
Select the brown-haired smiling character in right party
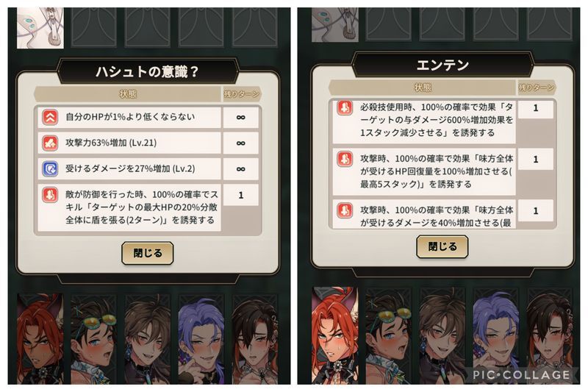click(x=442, y=335)
